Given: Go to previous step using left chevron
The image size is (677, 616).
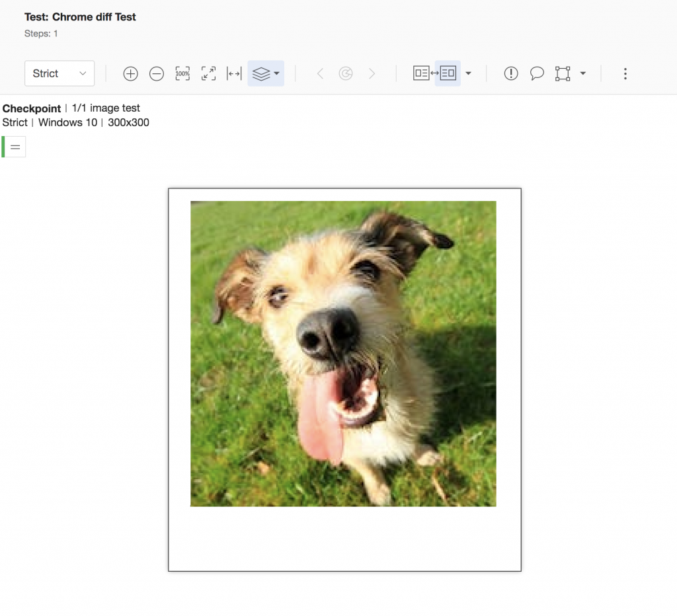Looking at the screenshot, I should [320, 73].
